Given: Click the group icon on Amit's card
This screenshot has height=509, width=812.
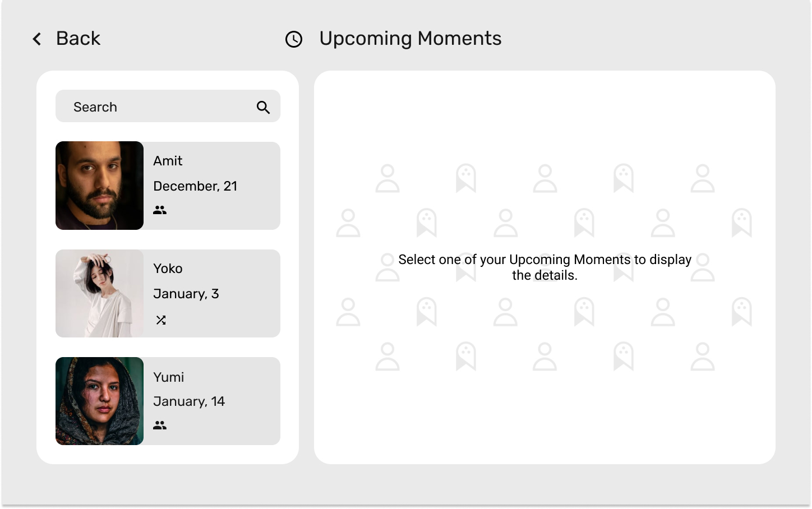Looking at the screenshot, I should (x=160, y=210).
